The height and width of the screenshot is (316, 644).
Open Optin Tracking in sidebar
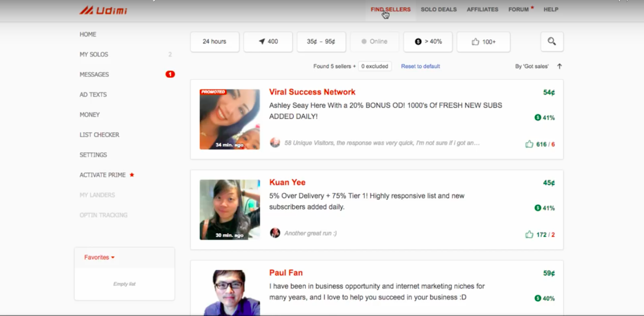(104, 215)
